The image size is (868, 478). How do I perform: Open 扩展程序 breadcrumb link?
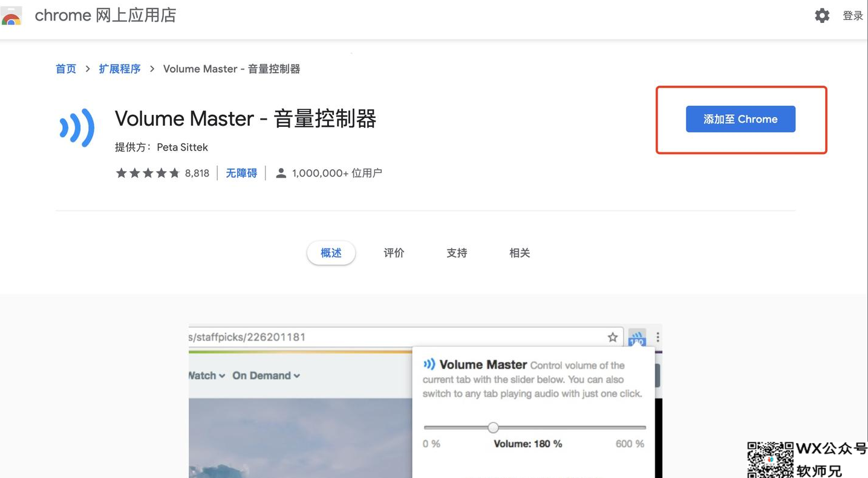pyautogui.click(x=120, y=69)
